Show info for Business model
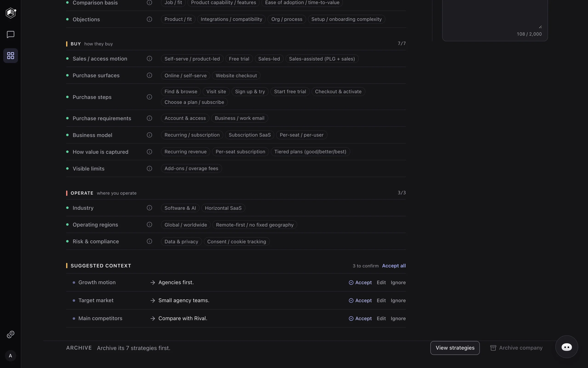This screenshot has height=368, width=588. click(150, 135)
